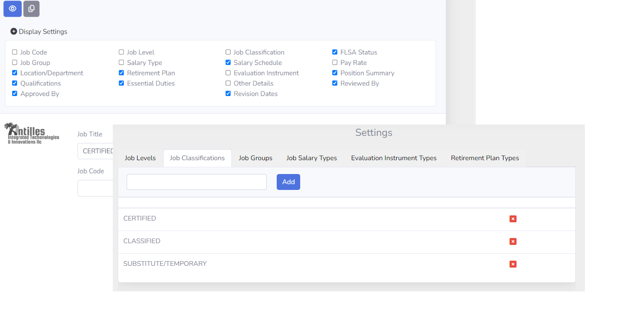Uncheck the Position Summary checkbox
644x330 pixels.
point(335,73)
